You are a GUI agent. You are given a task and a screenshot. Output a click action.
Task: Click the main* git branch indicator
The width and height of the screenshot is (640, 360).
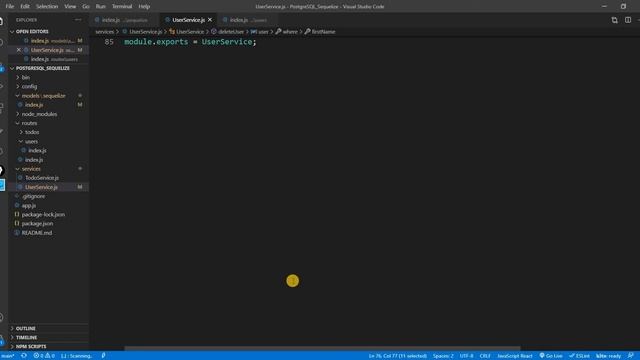7,356
